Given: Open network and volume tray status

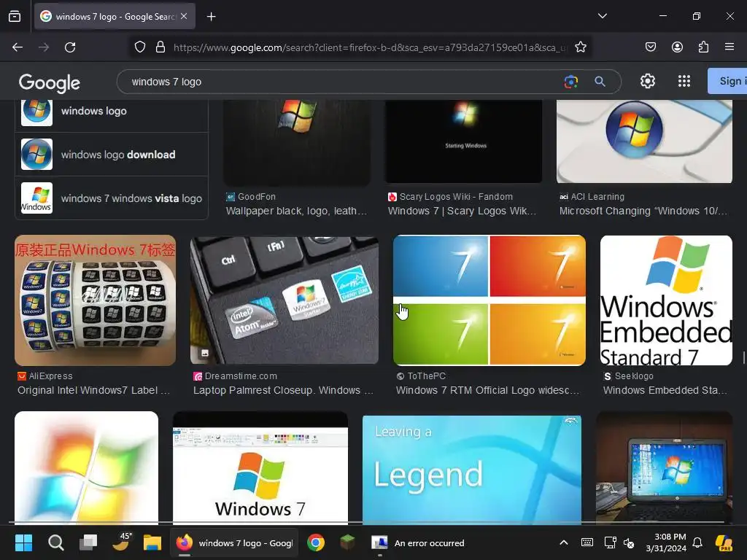Looking at the screenshot, I should 619,542.
